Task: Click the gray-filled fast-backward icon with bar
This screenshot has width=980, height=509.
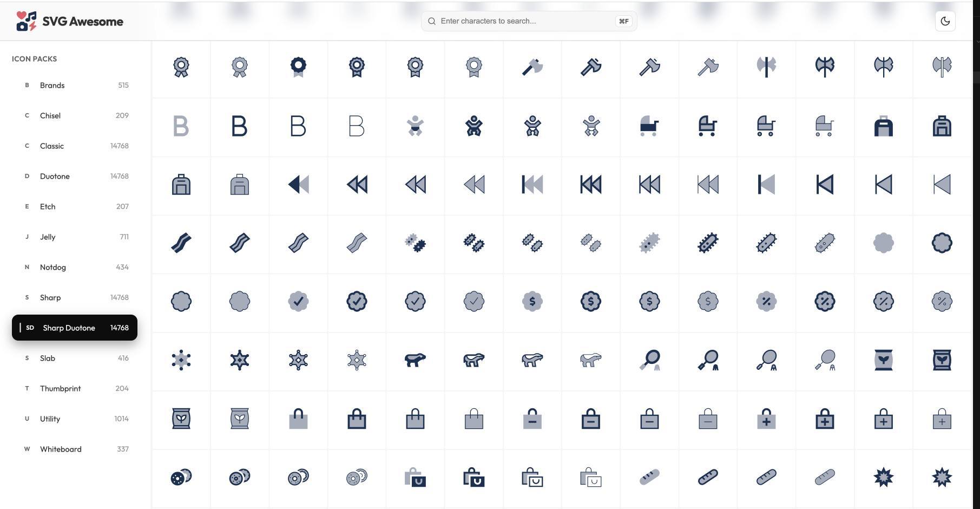Action: click(532, 185)
